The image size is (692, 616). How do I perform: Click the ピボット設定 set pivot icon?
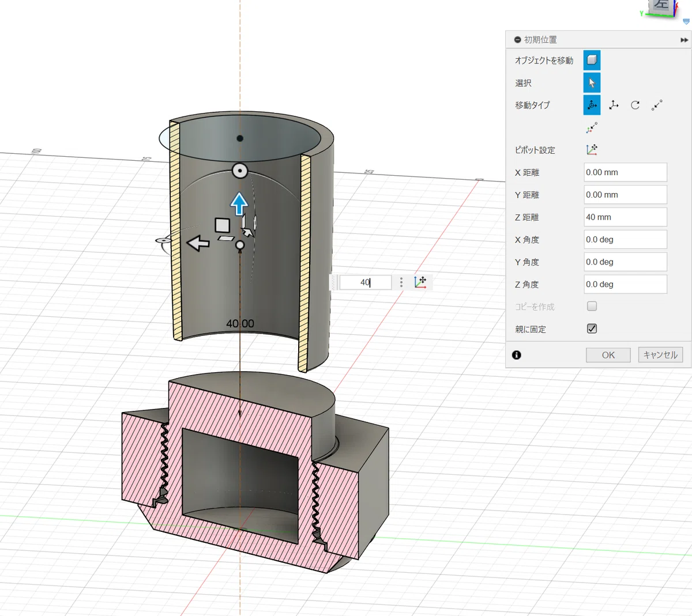tap(592, 150)
